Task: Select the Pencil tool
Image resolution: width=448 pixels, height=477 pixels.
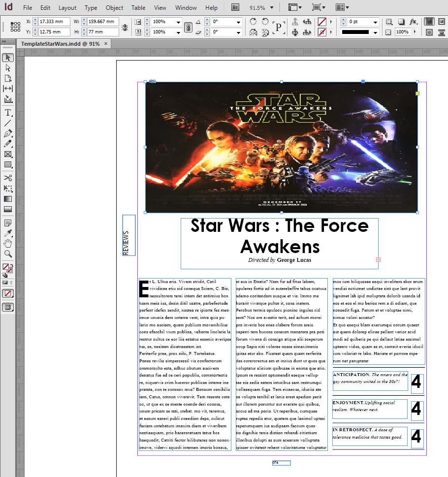Action: (x=8, y=144)
